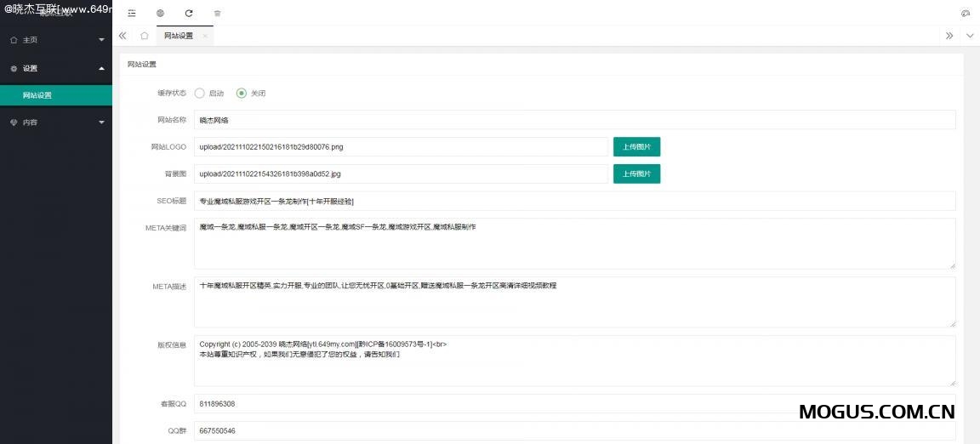Screen dimensions: 980x444
Task: Click the globe website icon
Action: coord(161,14)
